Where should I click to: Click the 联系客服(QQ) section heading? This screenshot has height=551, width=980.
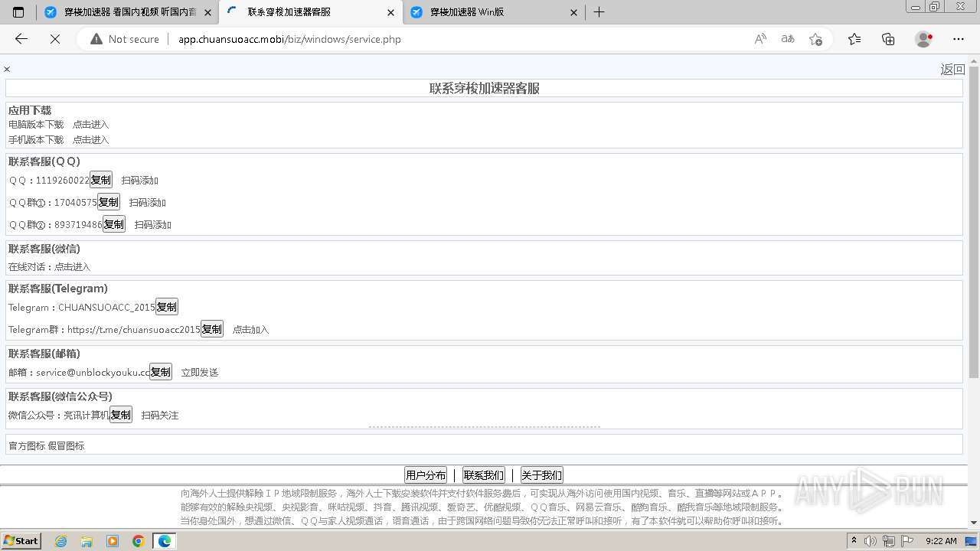(44, 161)
